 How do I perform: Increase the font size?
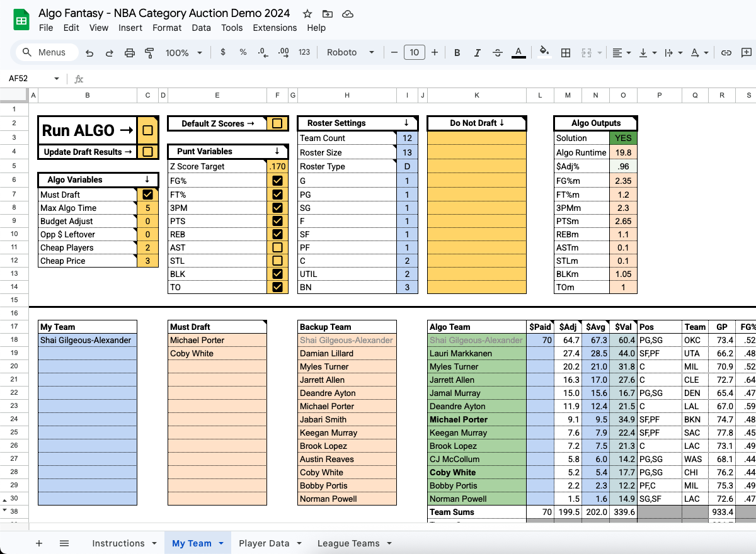point(435,53)
